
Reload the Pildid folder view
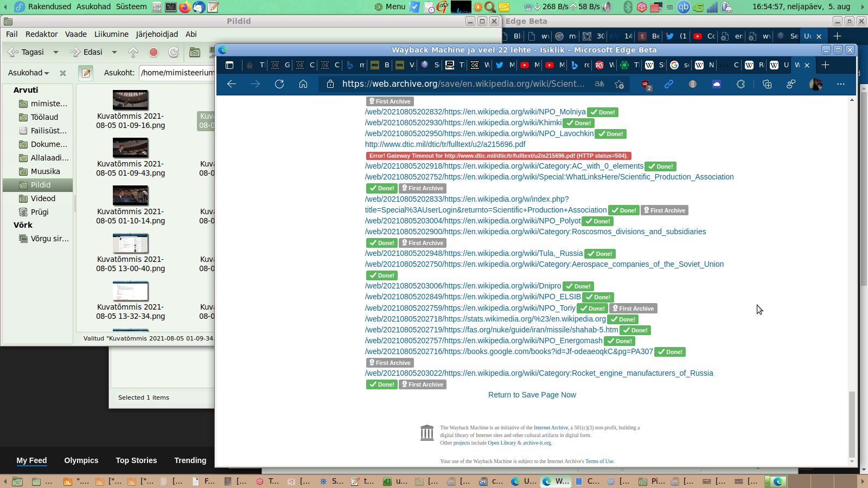[174, 52]
